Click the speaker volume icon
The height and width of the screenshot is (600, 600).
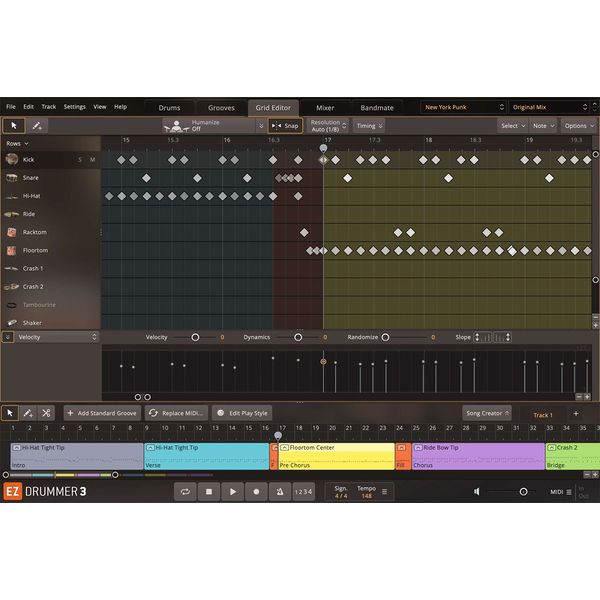coord(477,492)
